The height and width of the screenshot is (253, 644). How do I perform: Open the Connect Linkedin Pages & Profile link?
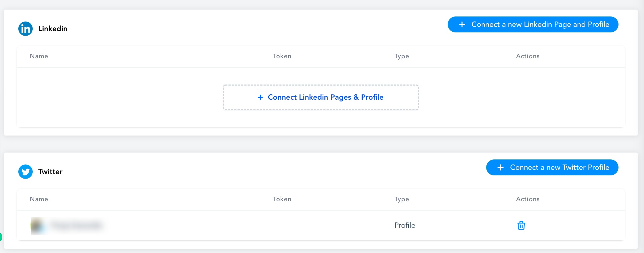click(325, 97)
